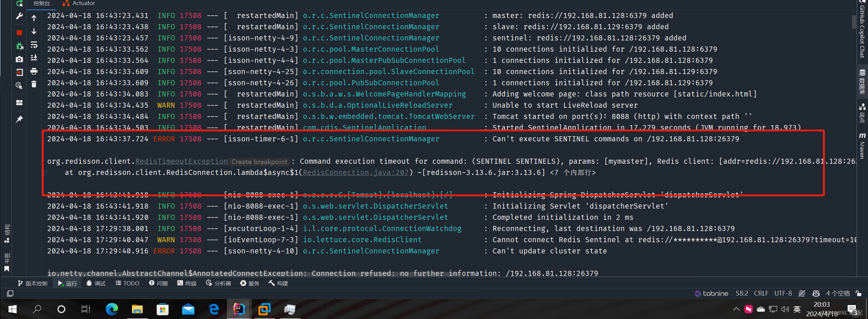Image resolution: width=868 pixels, height=319 pixels.
Task: Click the exit icon with red arrow
Action: coord(19,72)
